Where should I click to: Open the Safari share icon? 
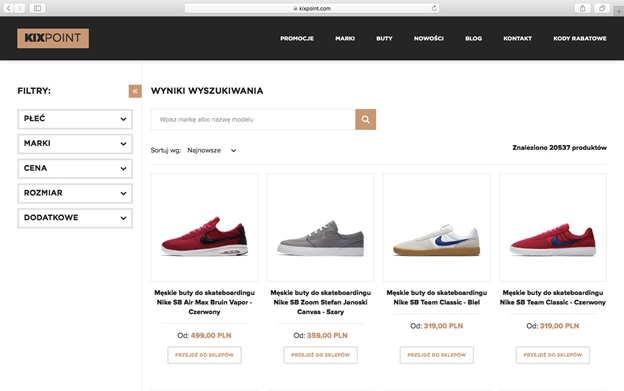[x=583, y=8]
